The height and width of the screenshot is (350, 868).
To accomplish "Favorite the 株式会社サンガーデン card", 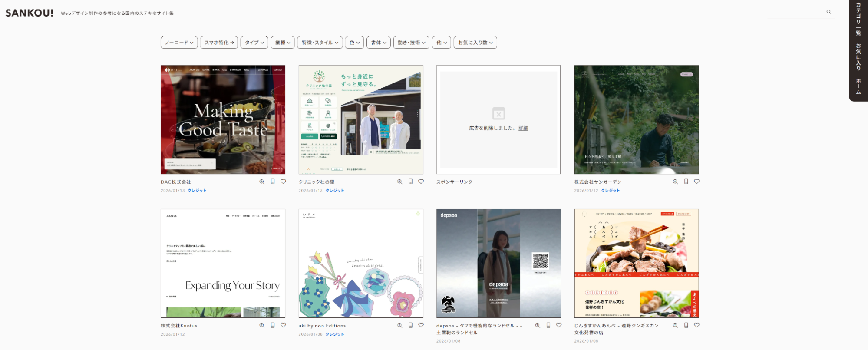I will [696, 182].
